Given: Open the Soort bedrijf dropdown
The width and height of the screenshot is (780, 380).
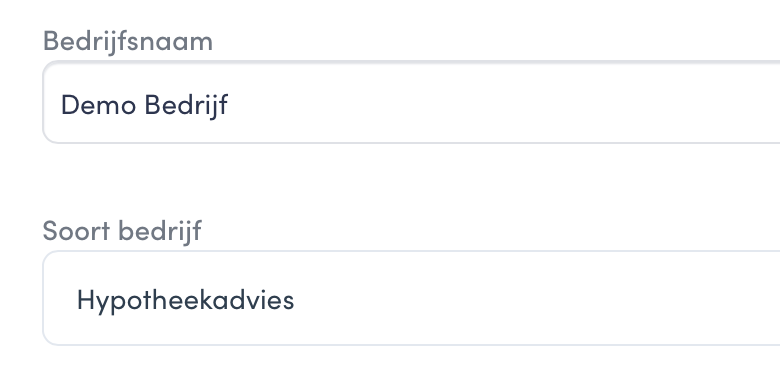Looking at the screenshot, I should point(411,298).
